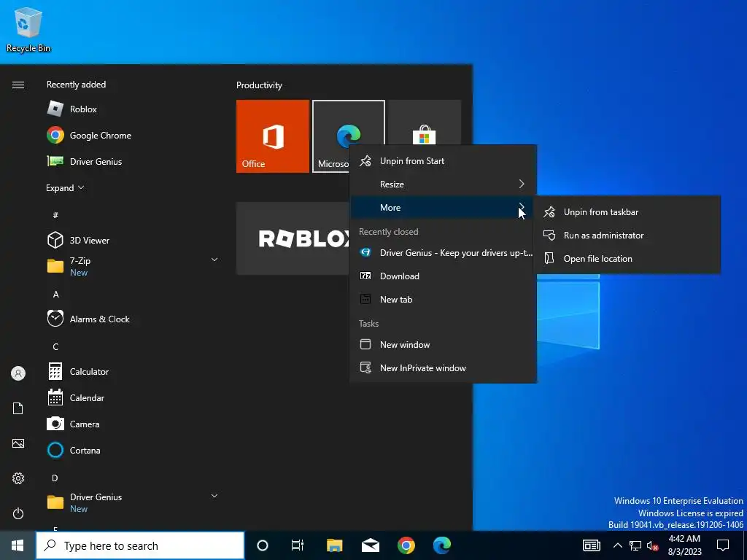Click the Roblox tile
Screen dimensions: 747x560
[293, 238]
